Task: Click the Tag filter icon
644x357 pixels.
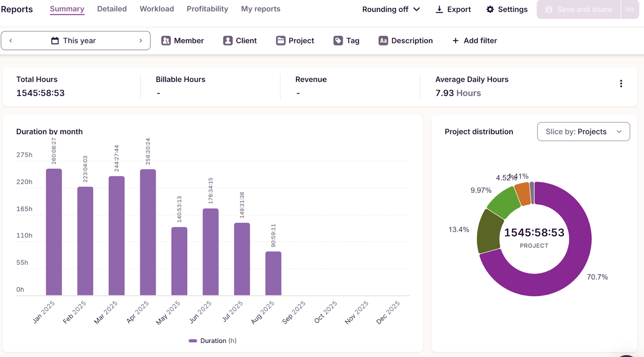Action: point(338,41)
